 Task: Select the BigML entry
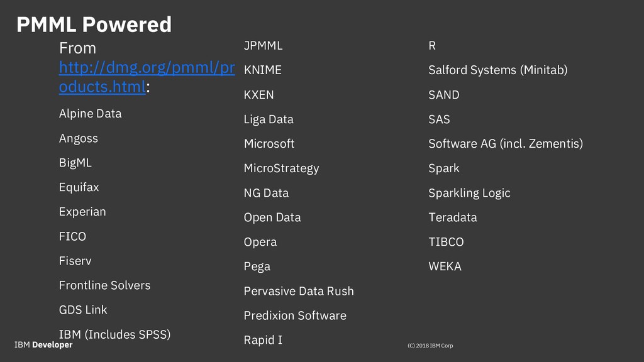tap(75, 163)
